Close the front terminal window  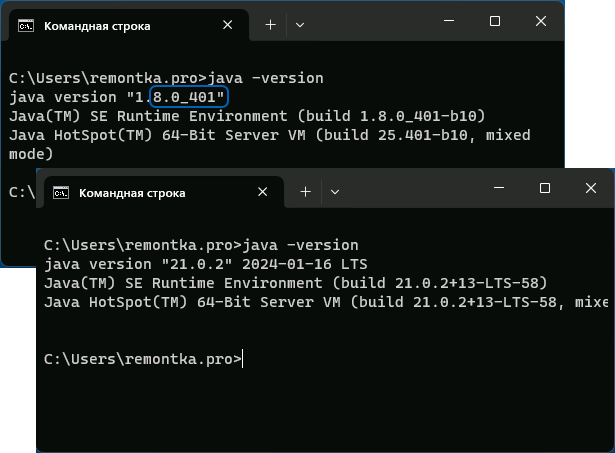pos(591,188)
